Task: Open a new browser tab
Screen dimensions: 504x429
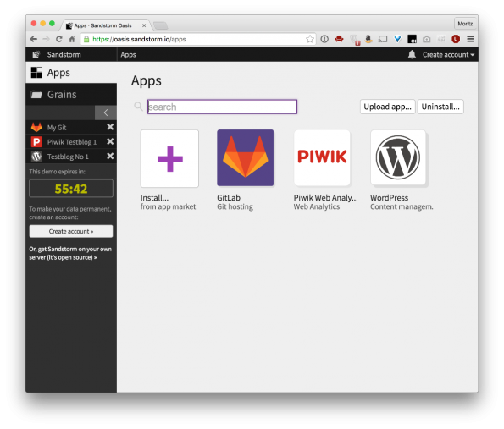Action: tap(160, 25)
